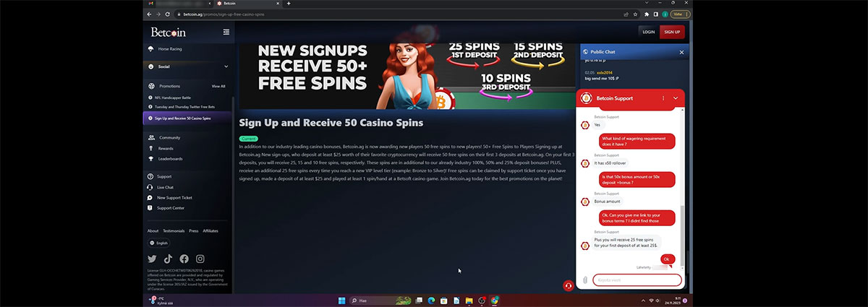Click View All promotions

(218, 86)
